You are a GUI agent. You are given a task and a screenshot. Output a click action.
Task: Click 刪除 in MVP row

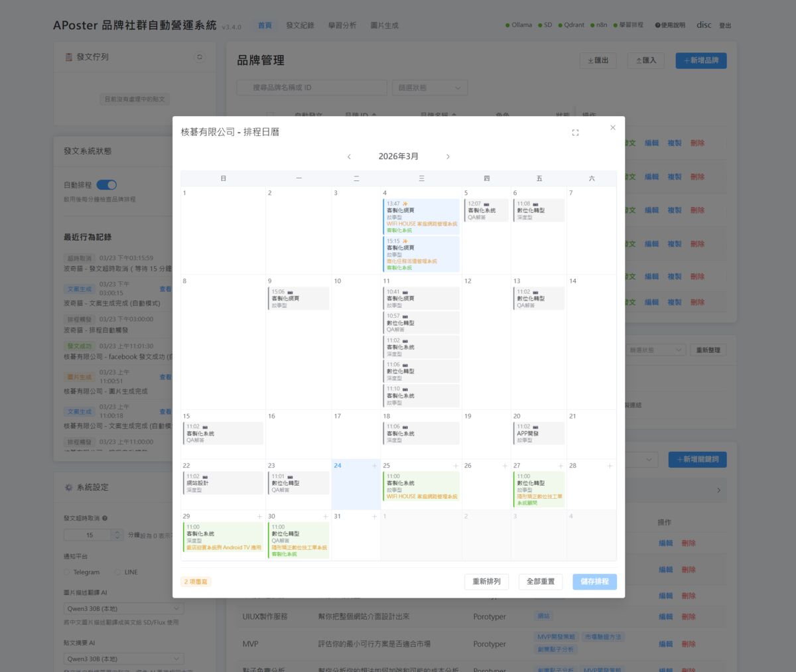(689, 643)
